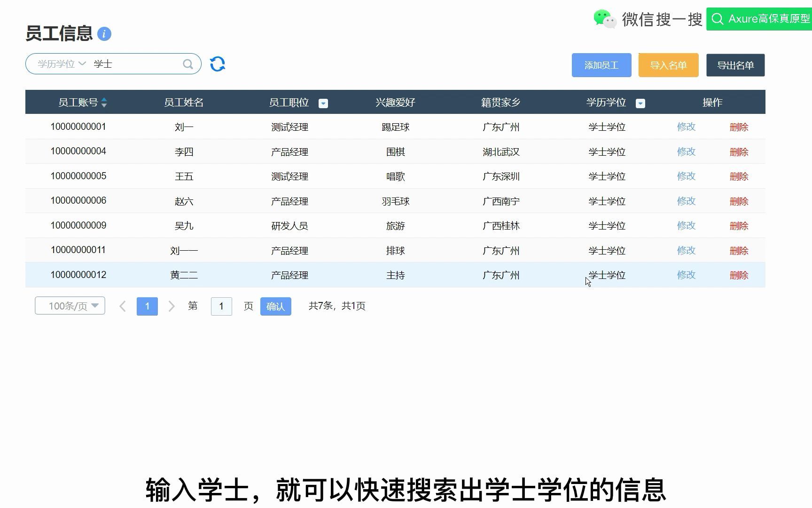Click account number 10000000006

(78, 200)
